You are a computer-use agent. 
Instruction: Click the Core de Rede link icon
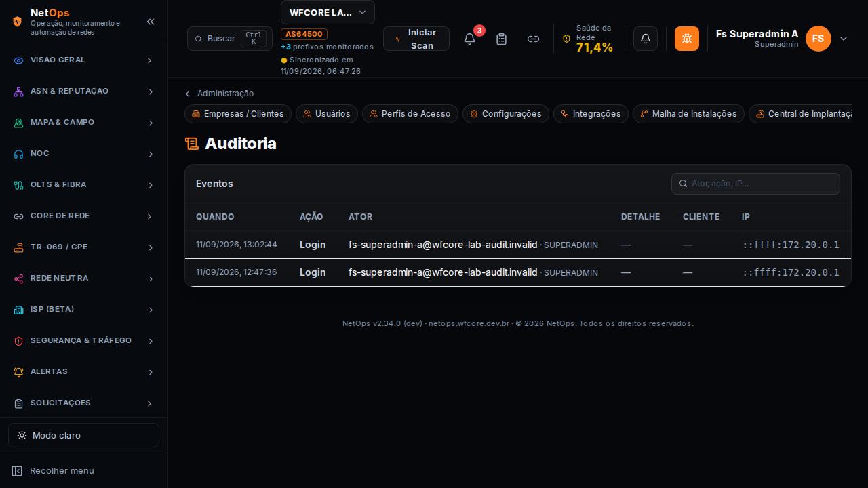tap(18, 216)
